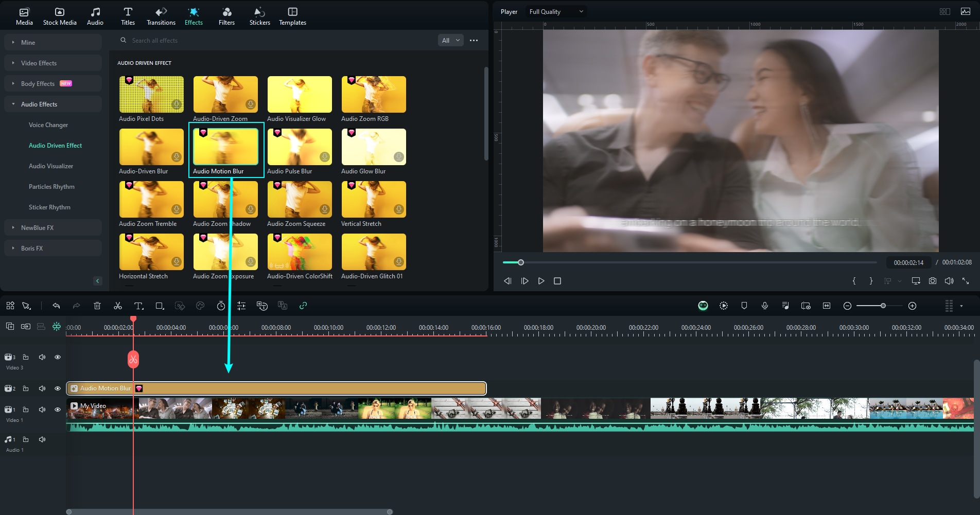Viewport: 980px width, 515px height.
Task: Download the Audio-Driven Zoom effect
Action: [251, 104]
